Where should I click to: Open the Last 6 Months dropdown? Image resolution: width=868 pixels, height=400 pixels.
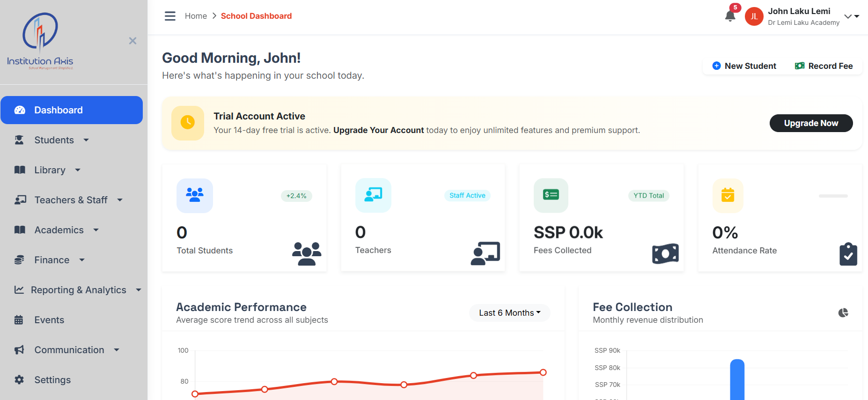[x=509, y=312]
